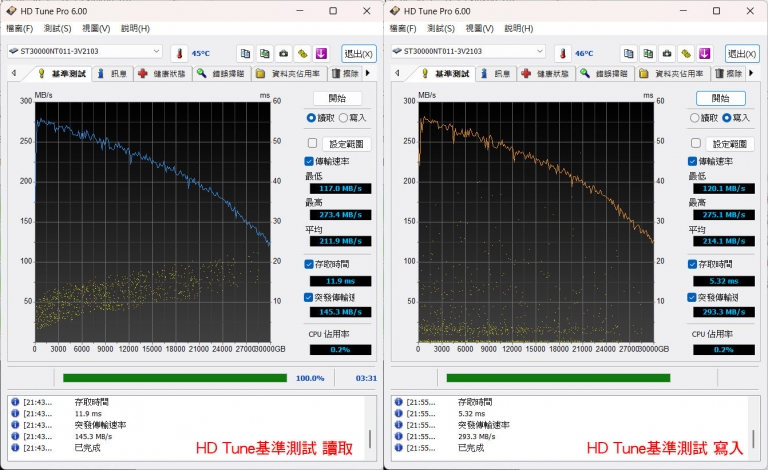Click purple download-arrow icon in left window
Screen dimensions: 768x470
pyautogui.click(x=321, y=53)
